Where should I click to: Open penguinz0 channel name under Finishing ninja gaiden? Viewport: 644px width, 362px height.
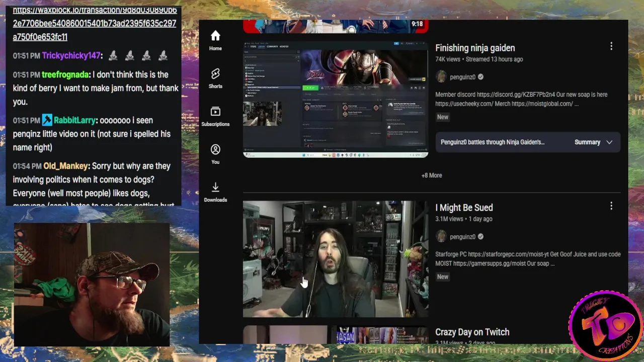(462, 77)
